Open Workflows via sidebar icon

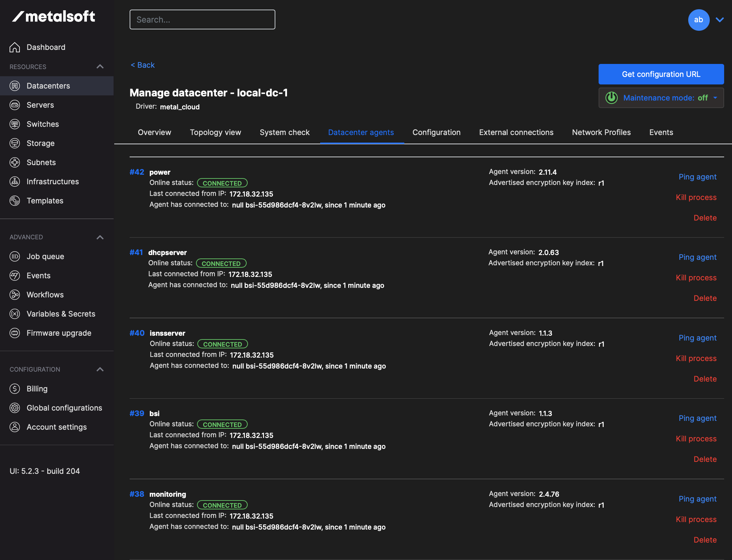coord(15,295)
